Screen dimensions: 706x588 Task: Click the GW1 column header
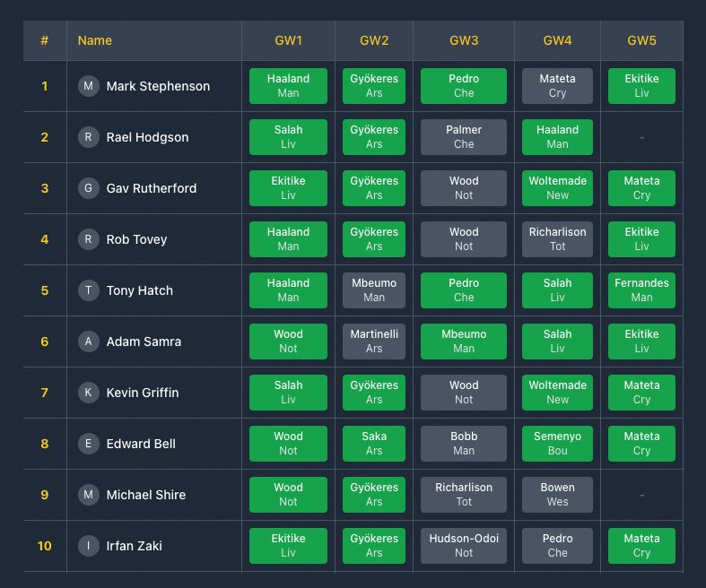pos(288,40)
